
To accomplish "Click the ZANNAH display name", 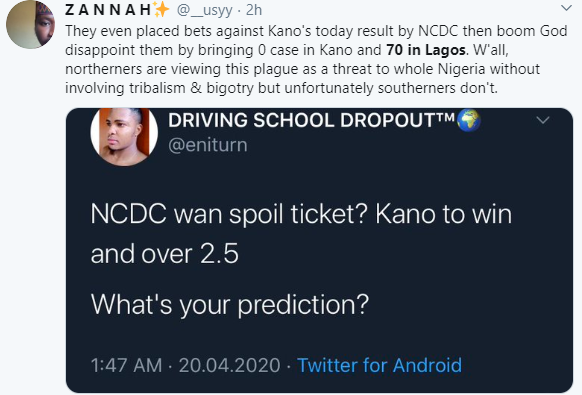I will [108, 10].
